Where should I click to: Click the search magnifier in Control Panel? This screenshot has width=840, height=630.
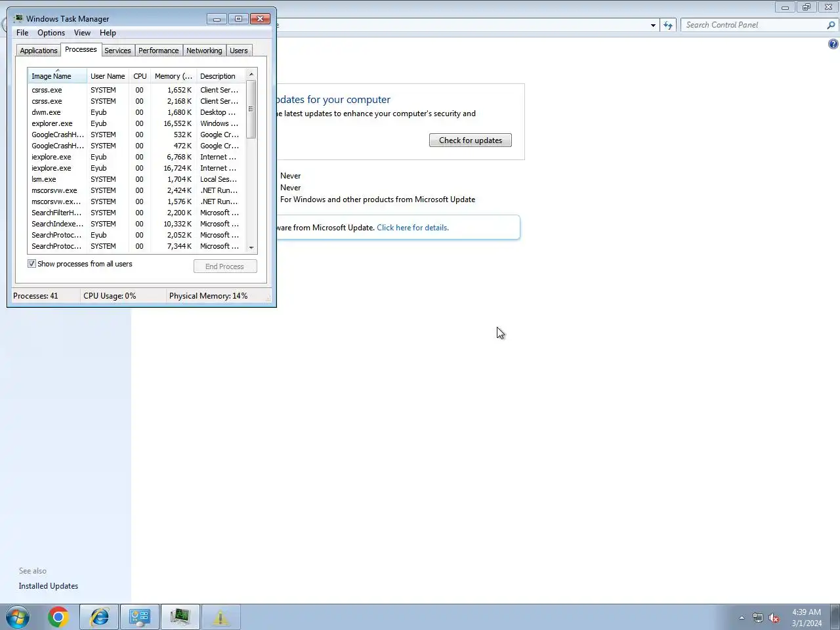831,25
